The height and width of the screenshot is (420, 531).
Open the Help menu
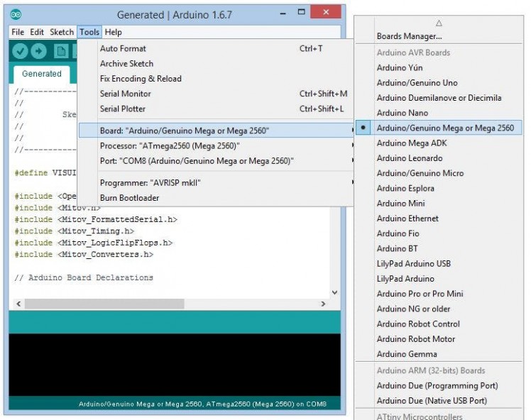[113, 32]
